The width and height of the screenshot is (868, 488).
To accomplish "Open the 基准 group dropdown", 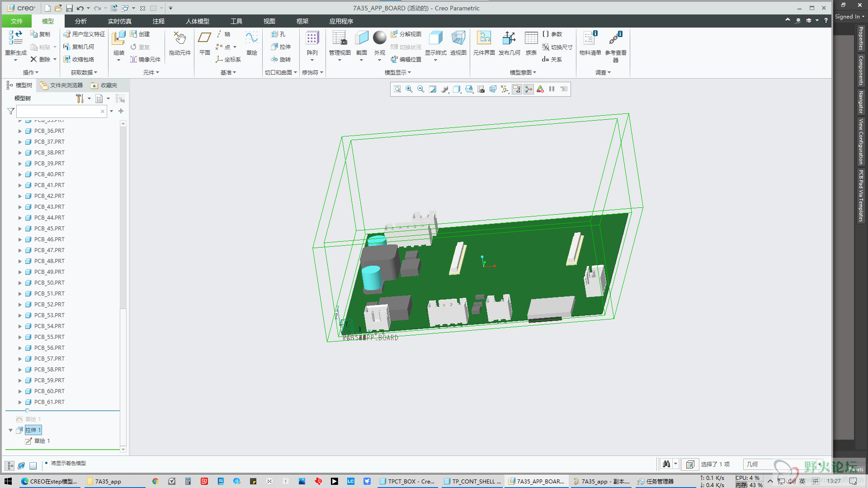I will tap(228, 72).
